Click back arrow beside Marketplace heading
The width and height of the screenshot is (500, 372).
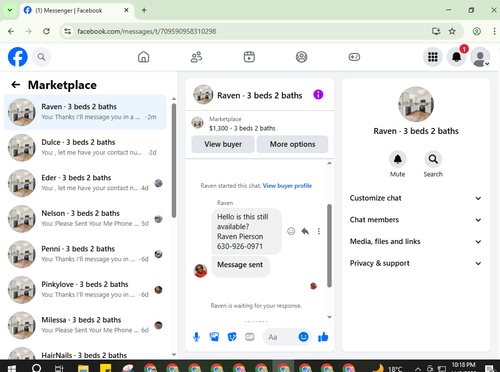tap(16, 85)
